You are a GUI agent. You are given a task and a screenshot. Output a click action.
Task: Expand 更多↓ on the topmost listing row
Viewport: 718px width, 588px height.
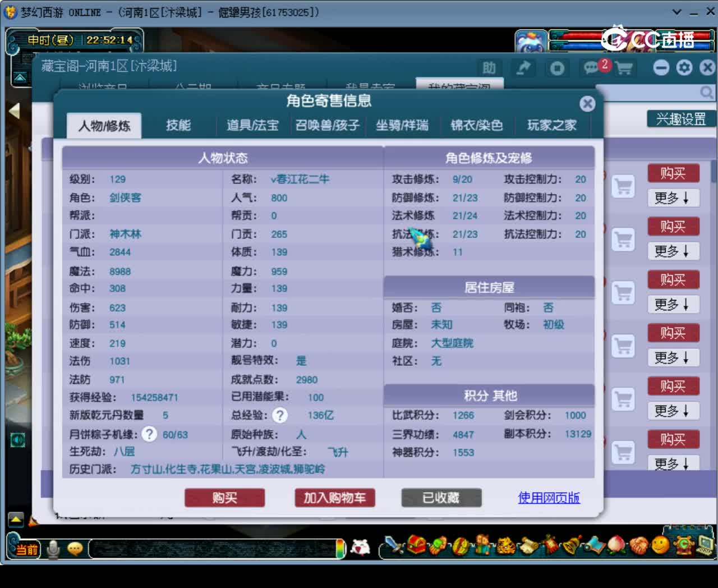(x=673, y=197)
